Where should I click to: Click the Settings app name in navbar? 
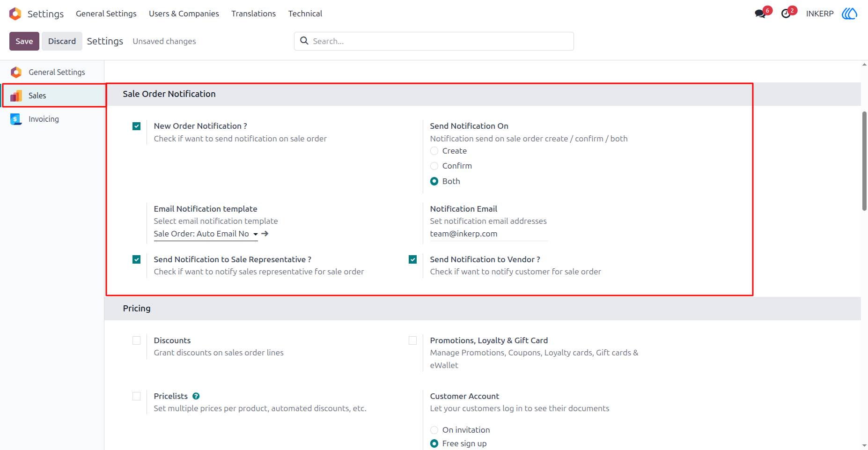point(45,14)
